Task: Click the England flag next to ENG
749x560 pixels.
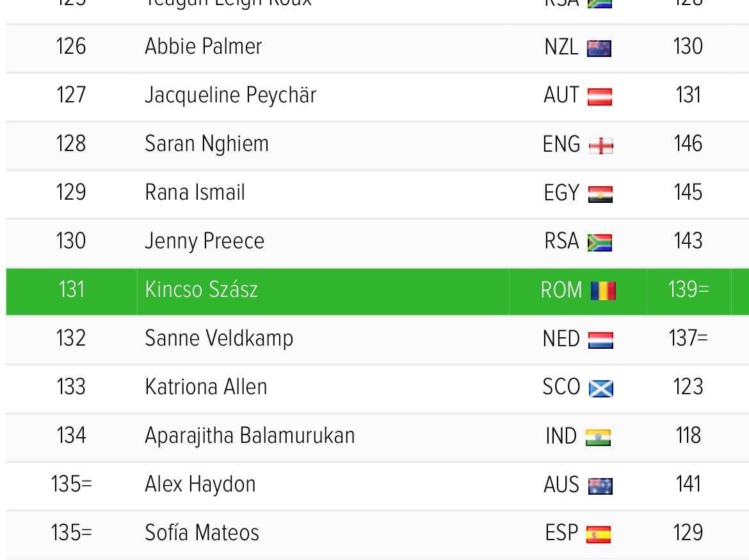Action: [x=600, y=146]
